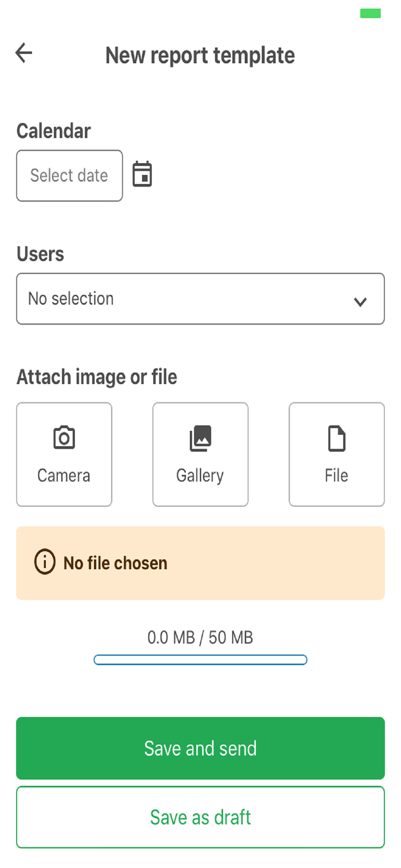The height and width of the screenshot is (868, 401).
Task: Tap the green battery indicator
Action: [370, 14]
